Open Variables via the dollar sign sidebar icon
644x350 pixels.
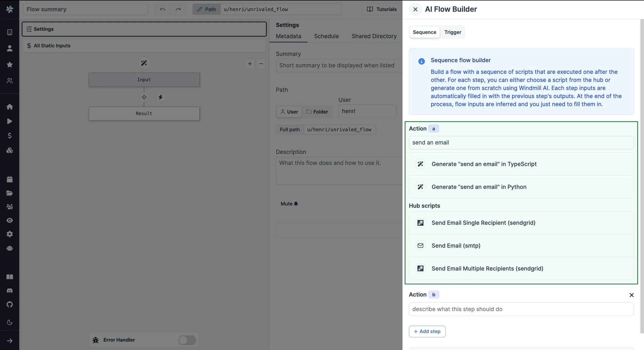click(x=10, y=136)
